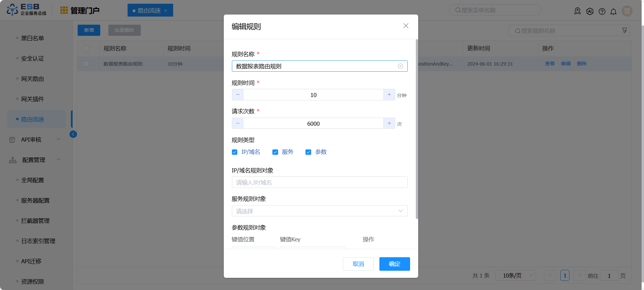Open the notification bell icon
Image resolution: width=644 pixels, height=290 pixels.
click(613, 11)
